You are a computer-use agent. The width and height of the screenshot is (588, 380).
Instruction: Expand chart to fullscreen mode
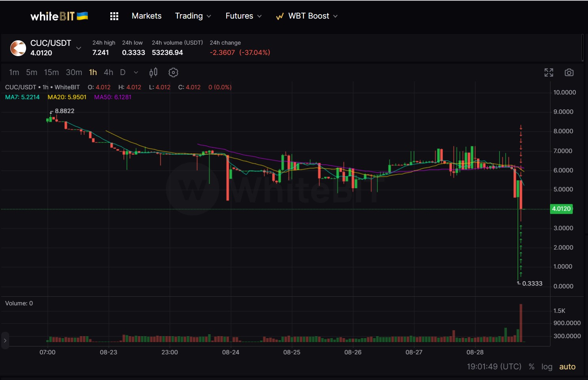click(548, 72)
